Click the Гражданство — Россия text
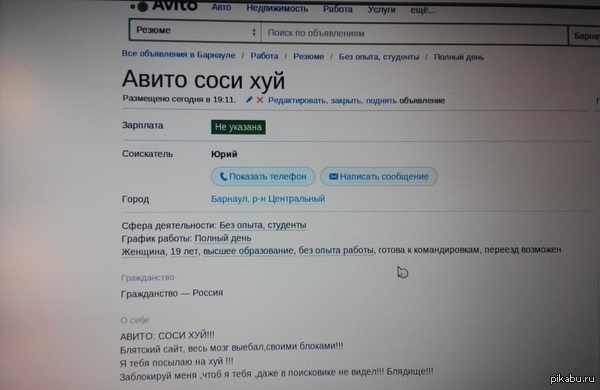 [x=172, y=294]
